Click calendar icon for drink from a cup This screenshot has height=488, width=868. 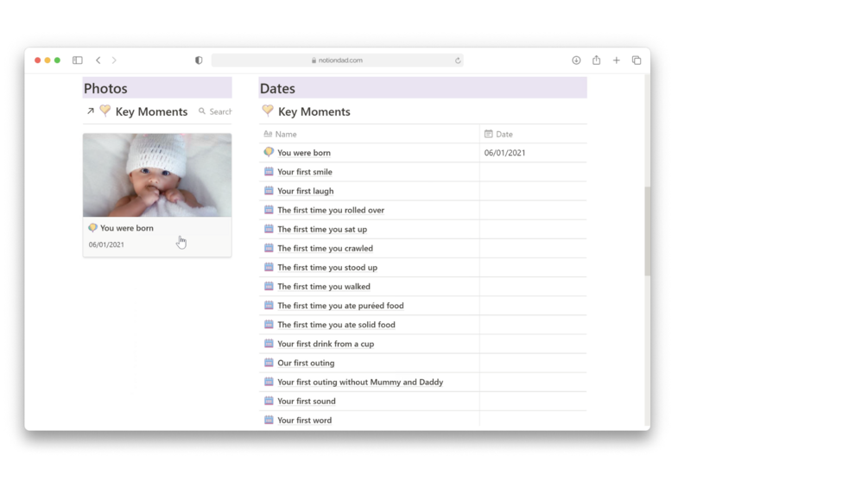tap(269, 343)
